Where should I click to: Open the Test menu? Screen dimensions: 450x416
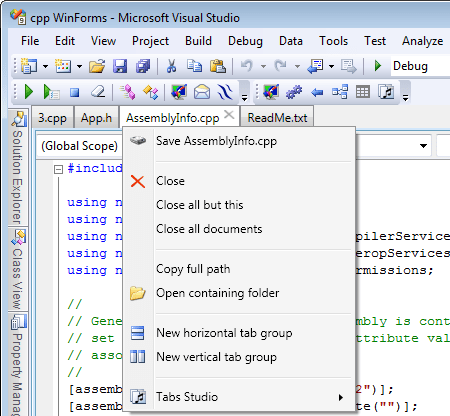(x=375, y=41)
